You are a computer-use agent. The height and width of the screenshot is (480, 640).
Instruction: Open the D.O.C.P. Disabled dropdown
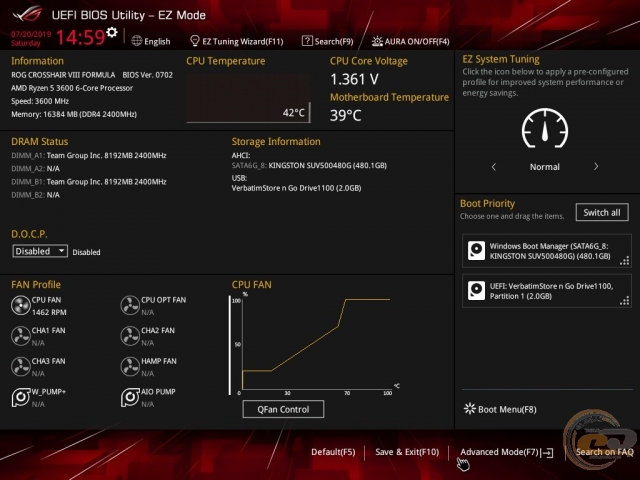click(40, 251)
